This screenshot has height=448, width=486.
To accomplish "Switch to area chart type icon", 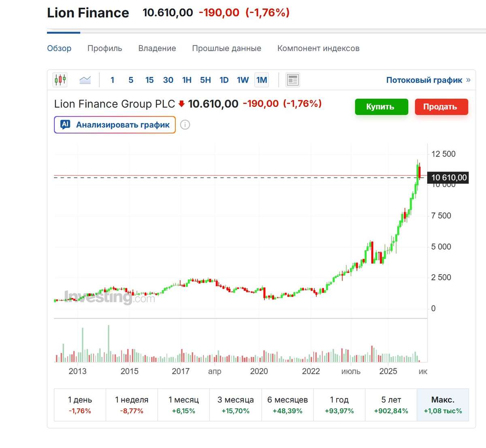I will coord(85,80).
